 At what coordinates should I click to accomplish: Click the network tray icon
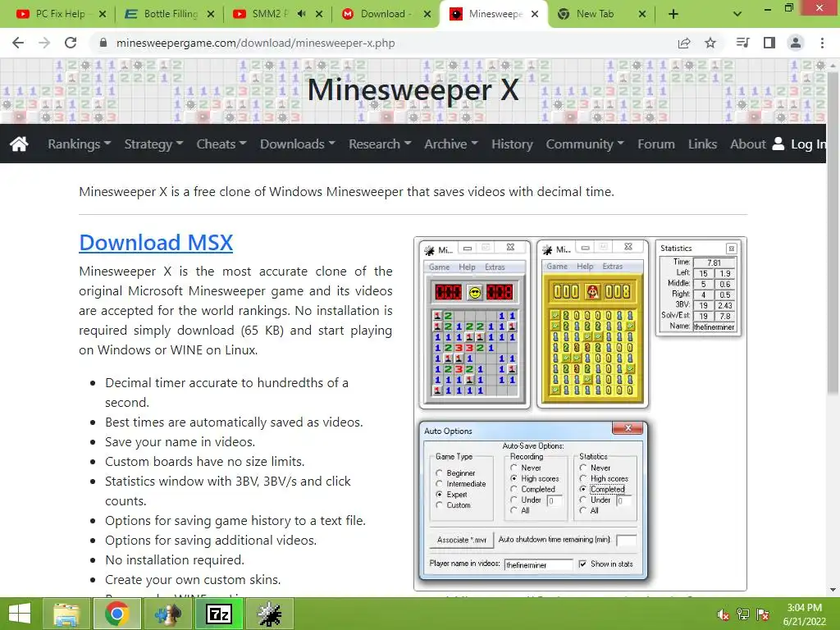coord(742,615)
